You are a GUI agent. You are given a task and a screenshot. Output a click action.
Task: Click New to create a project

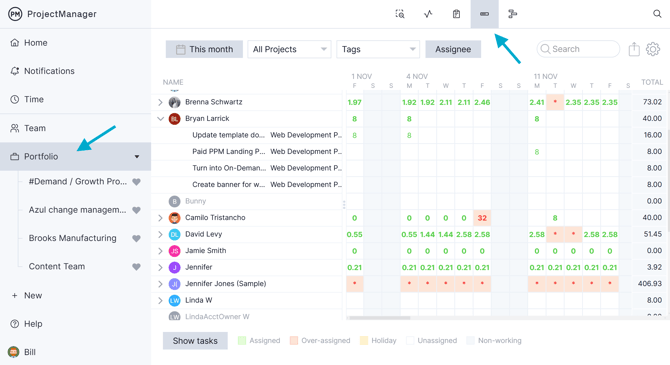coord(27,295)
